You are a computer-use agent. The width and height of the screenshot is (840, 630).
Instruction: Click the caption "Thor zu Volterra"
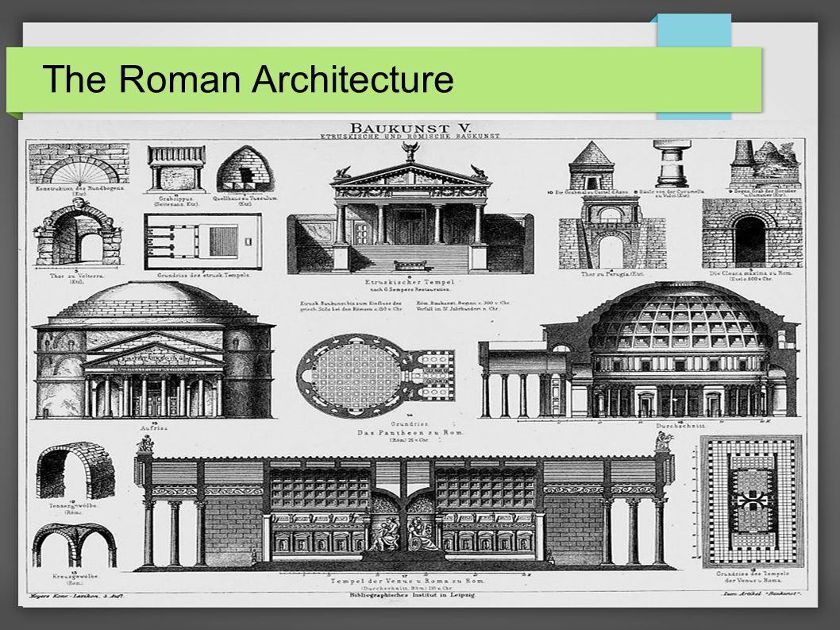[77, 276]
